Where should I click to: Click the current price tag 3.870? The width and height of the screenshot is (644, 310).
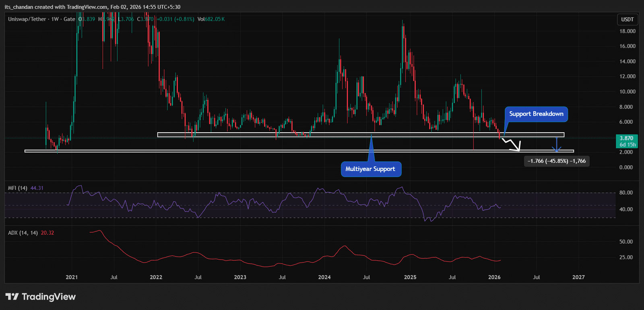[x=627, y=138]
